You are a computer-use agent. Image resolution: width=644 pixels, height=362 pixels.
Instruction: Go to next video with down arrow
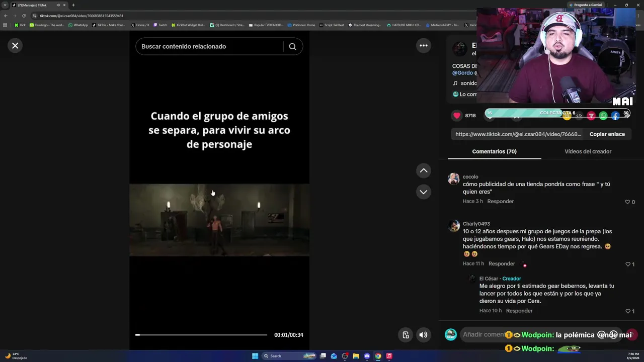pos(424,192)
